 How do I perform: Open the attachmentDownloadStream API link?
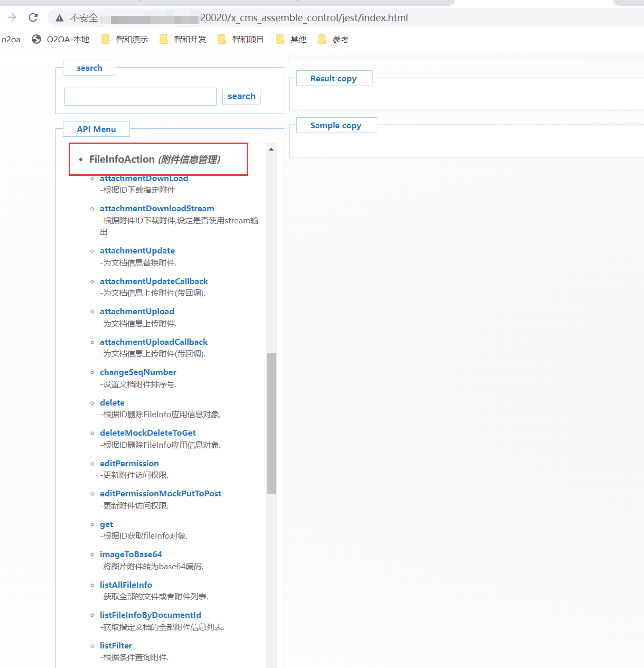tap(157, 209)
